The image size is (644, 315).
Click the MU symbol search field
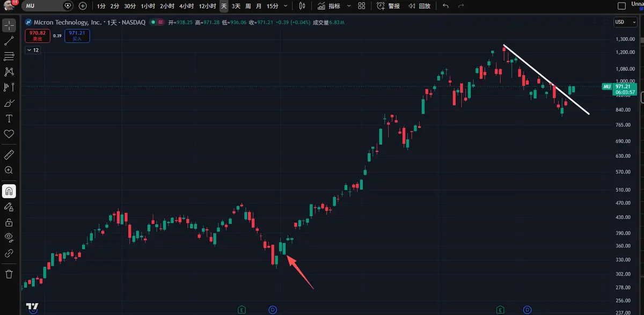point(47,6)
